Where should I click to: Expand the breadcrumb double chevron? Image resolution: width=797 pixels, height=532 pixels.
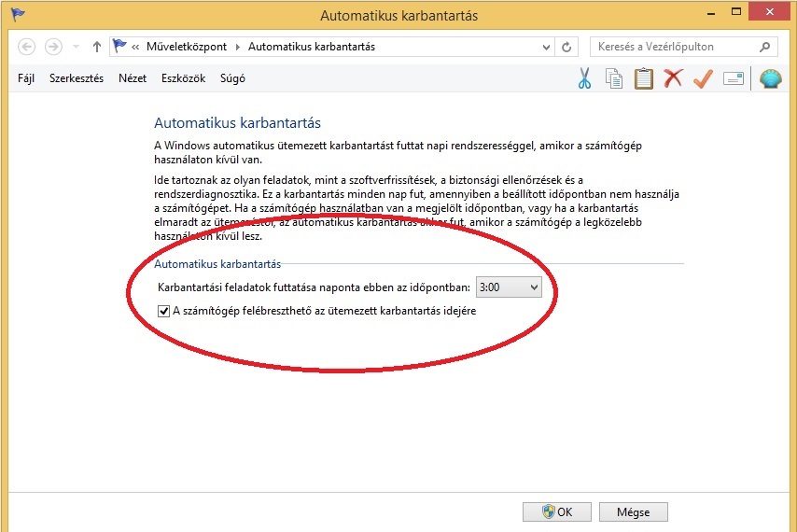135,47
